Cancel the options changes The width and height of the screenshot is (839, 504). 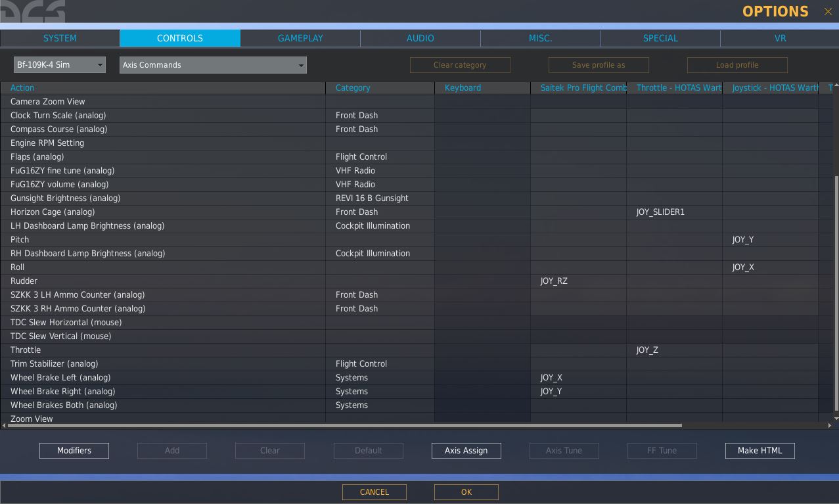click(x=374, y=492)
